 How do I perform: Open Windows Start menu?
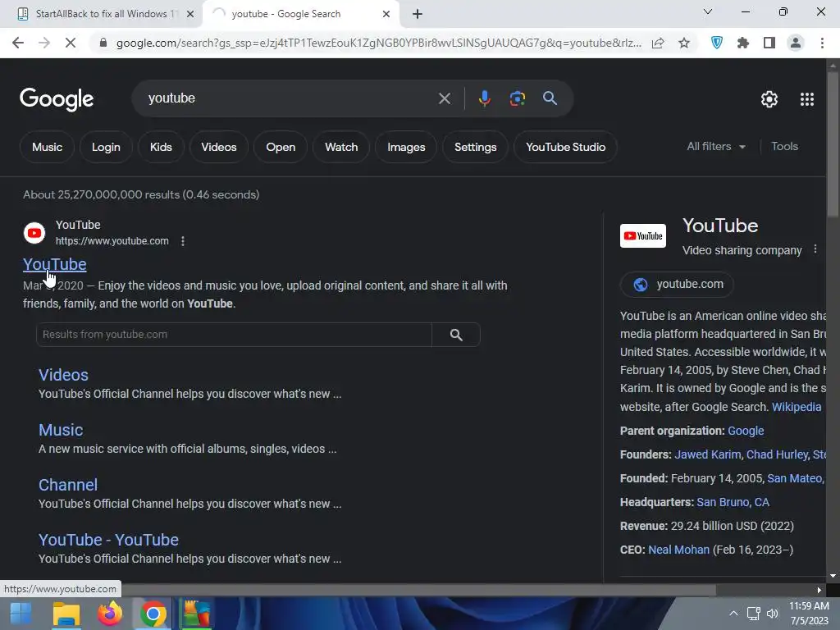[21, 614]
